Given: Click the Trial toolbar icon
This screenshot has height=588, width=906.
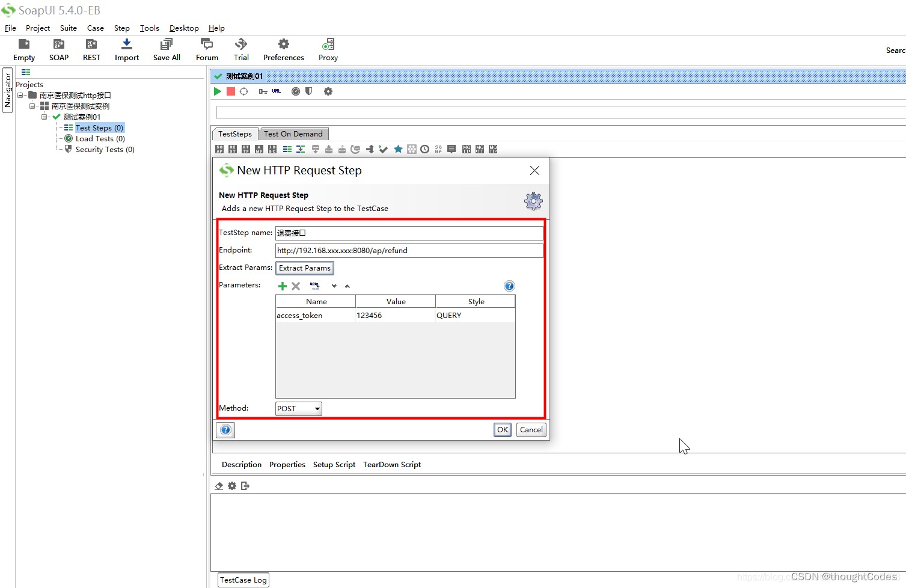Looking at the screenshot, I should [241, 50].
